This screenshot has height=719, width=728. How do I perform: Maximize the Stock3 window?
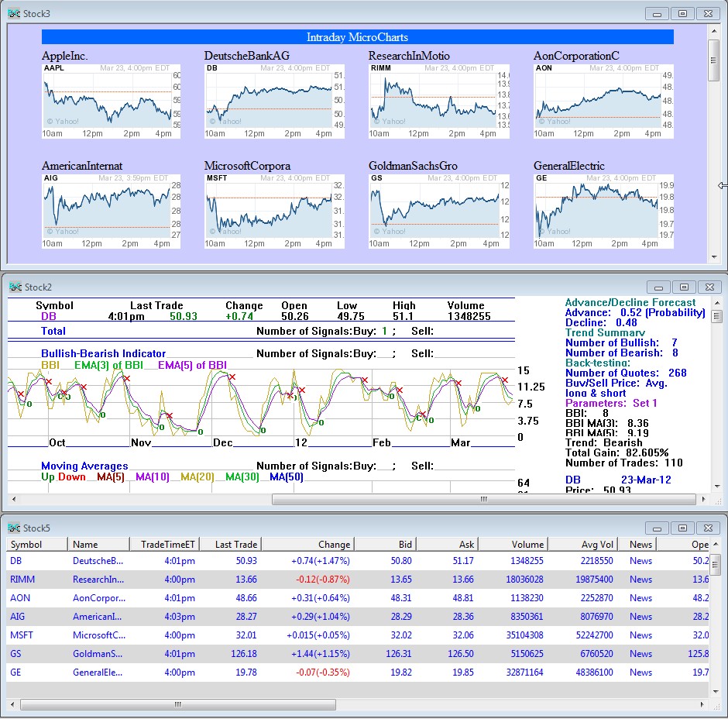pyautogui.click(x=682, y=13)
